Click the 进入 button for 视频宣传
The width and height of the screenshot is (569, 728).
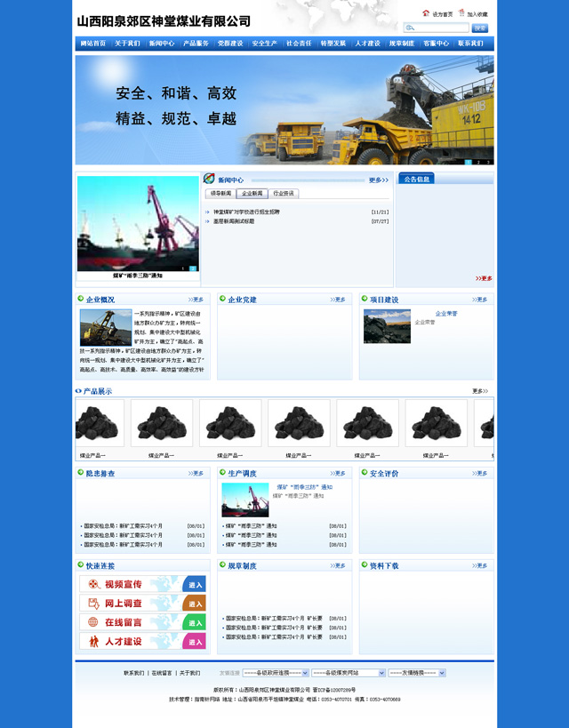click(x=195, y=584)
